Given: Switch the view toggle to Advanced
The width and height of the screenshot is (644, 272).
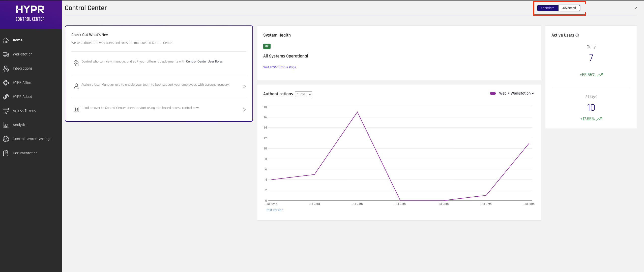Looking at the screenshot, I should click(569, 8).
